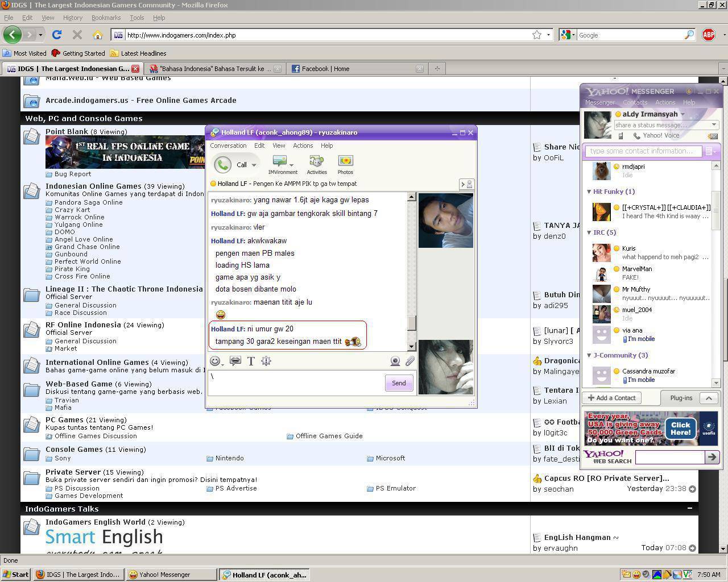Click the chat history scrollbar thumb
The image size is (728, 582).
(411, 323)
